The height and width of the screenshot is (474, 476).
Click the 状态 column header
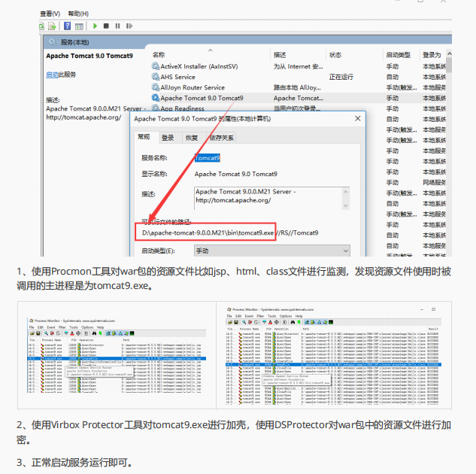click(335, 55)
